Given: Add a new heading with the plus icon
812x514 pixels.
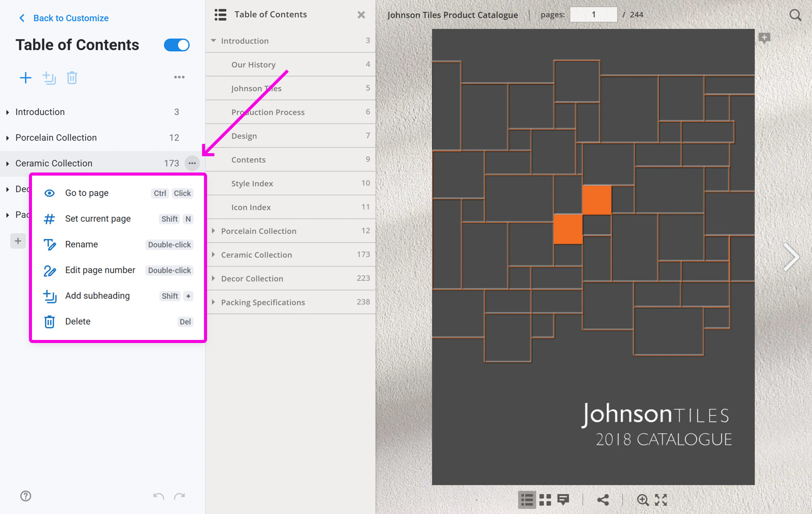Looking at the screenshot, I should [26, 78].
